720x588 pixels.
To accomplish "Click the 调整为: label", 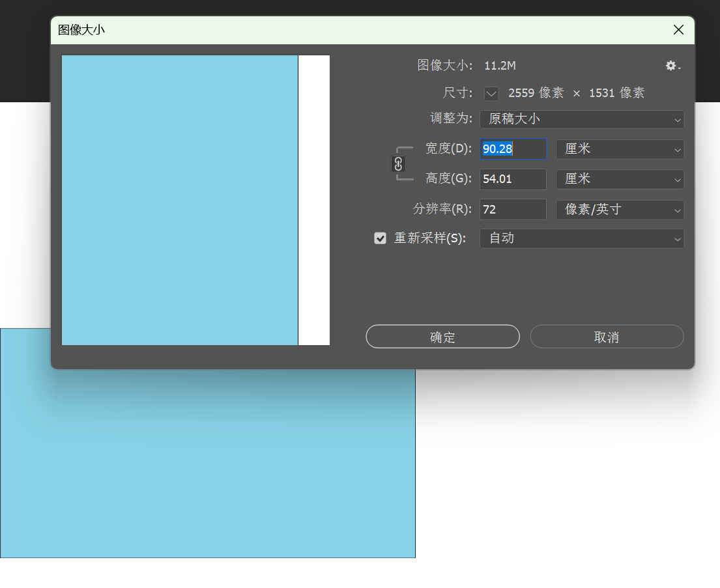I will tap(451, 119).
